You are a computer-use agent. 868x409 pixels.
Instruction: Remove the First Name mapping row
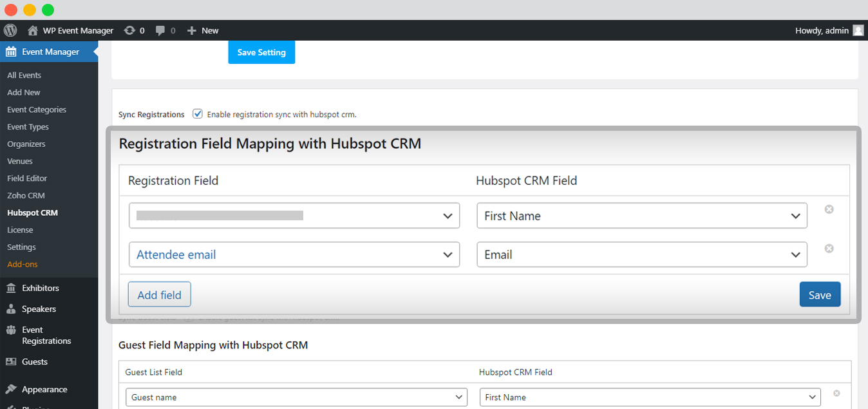tap(829, 209)
